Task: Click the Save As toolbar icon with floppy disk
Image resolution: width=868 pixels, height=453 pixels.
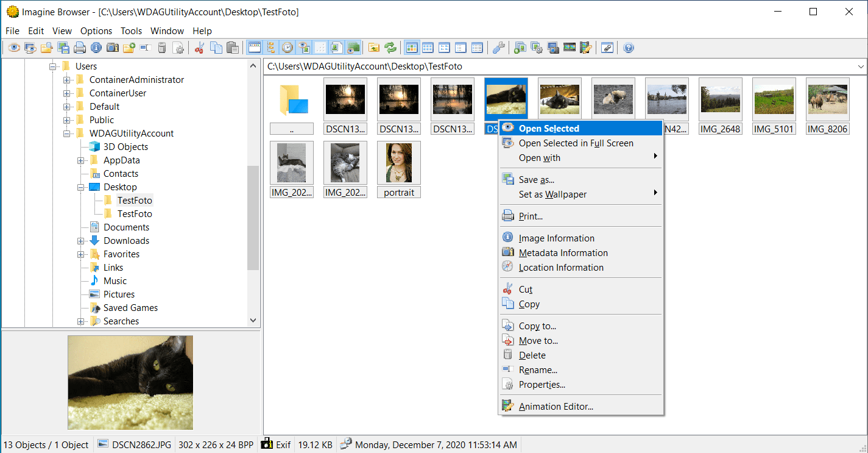Action: tap(63, 48)
